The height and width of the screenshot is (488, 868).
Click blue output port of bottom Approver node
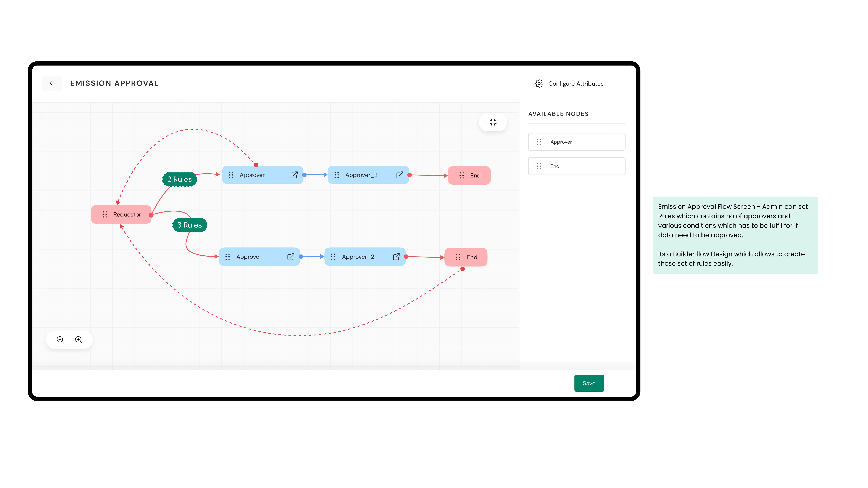(x=301, y=257)
